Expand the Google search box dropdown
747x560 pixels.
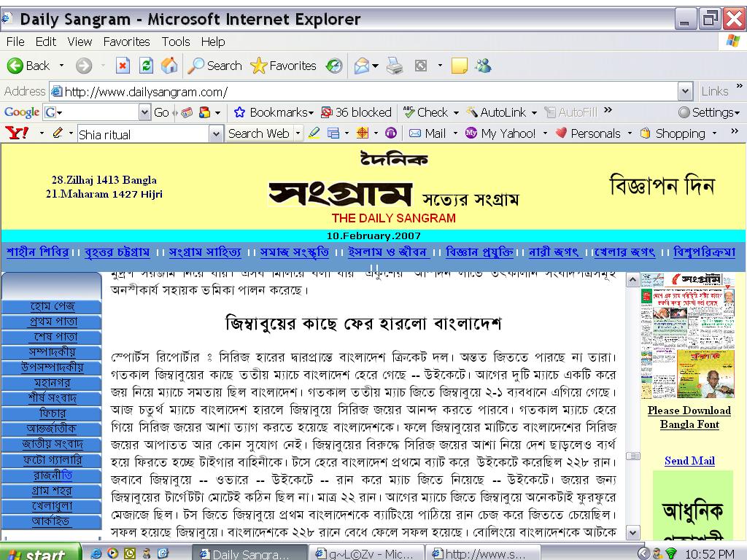tap(145, 112)
